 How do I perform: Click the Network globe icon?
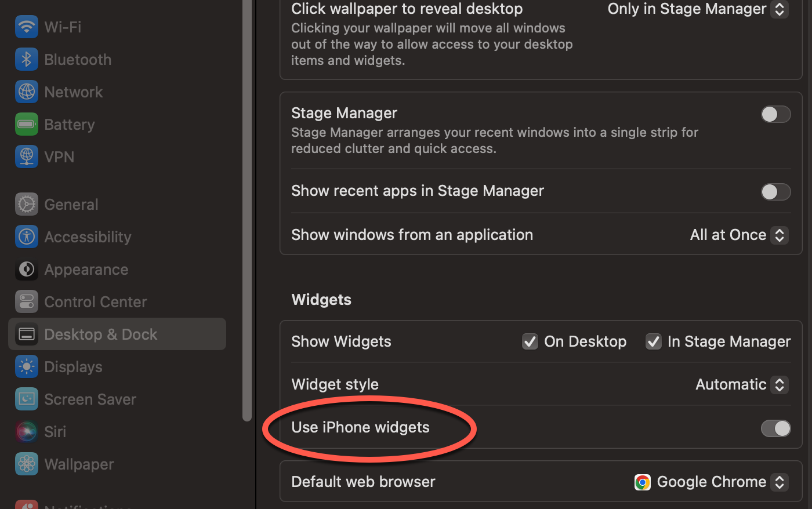[27, 92]
